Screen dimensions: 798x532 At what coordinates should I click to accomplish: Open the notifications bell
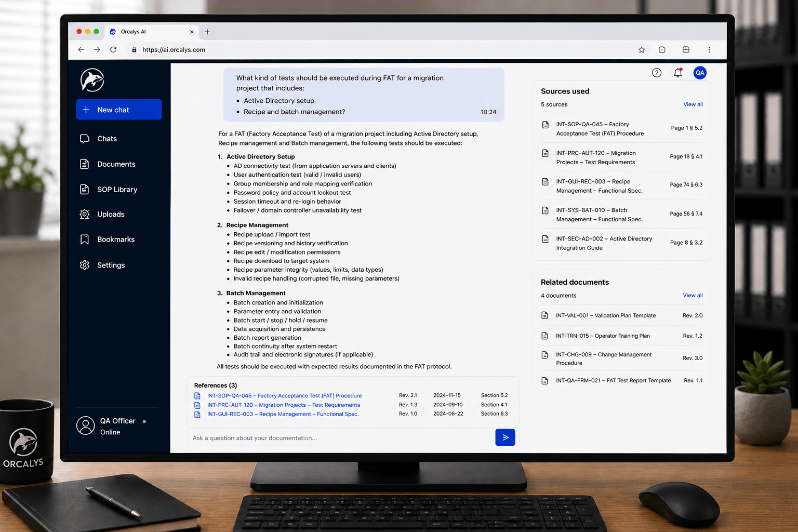[678, 73]
